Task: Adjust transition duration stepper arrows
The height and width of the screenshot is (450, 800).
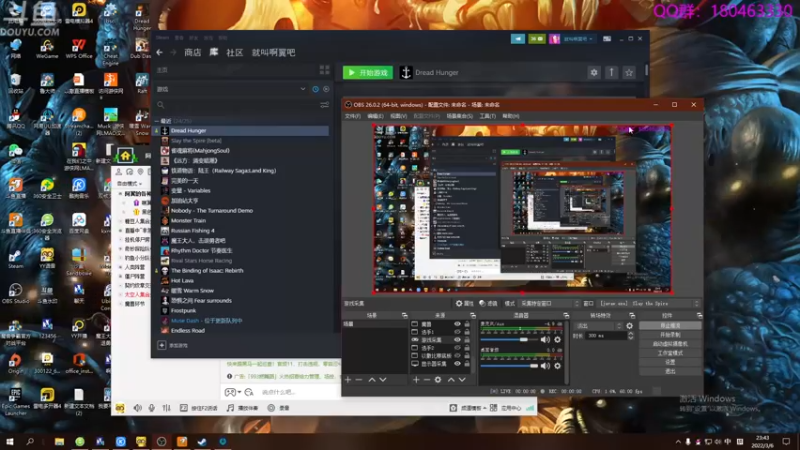Action: (x=631, y=336)
